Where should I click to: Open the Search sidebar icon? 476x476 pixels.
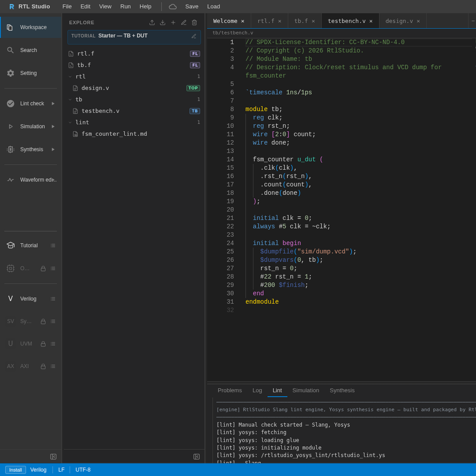[x=10, y=50]
